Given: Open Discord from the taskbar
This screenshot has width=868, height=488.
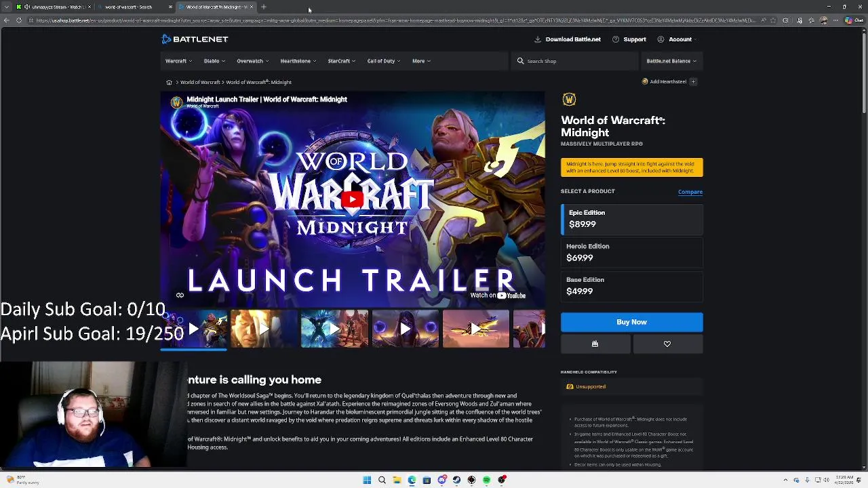Looking at the screenshot, I should click(441, 480).
